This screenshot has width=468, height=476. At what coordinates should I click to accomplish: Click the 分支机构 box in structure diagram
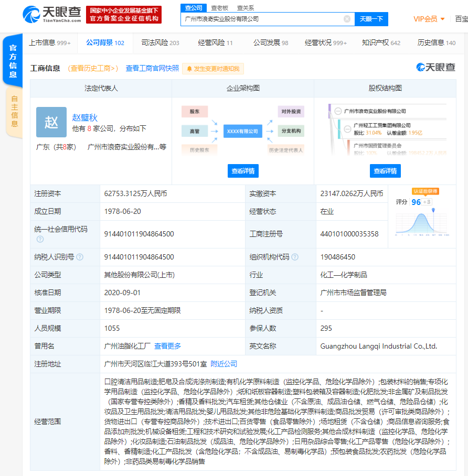(291, 131)
